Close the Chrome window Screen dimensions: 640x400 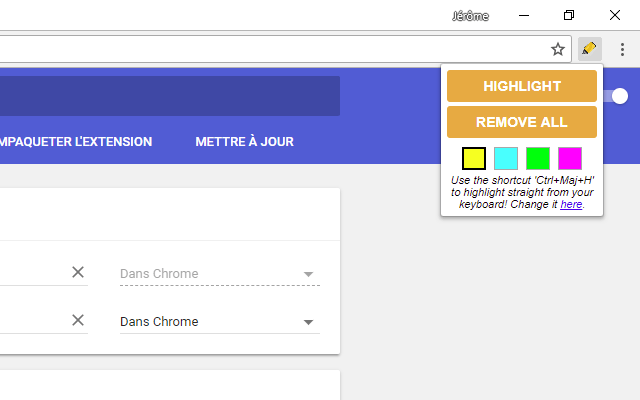[615, 16]
